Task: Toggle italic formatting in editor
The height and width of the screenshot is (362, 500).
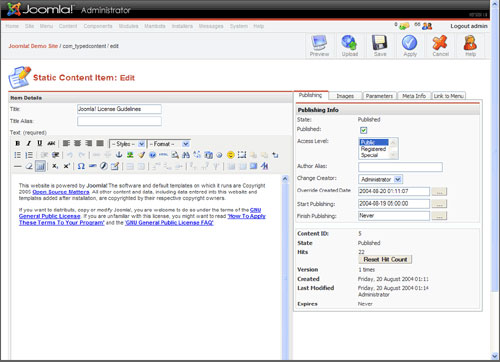Action: pyautogui.click(x=29, y=143)
